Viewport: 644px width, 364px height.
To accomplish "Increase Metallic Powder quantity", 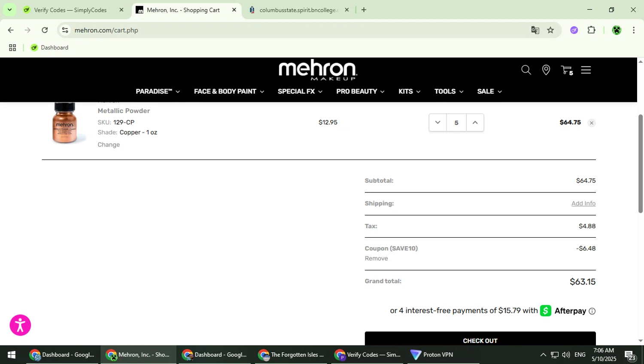I will point(475,122).
